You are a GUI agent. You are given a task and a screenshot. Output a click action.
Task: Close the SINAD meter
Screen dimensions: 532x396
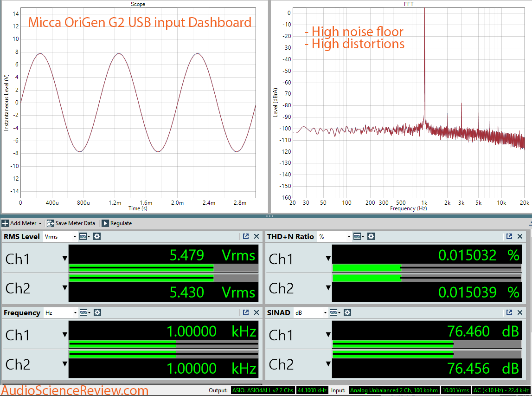(x=520, y=312)
